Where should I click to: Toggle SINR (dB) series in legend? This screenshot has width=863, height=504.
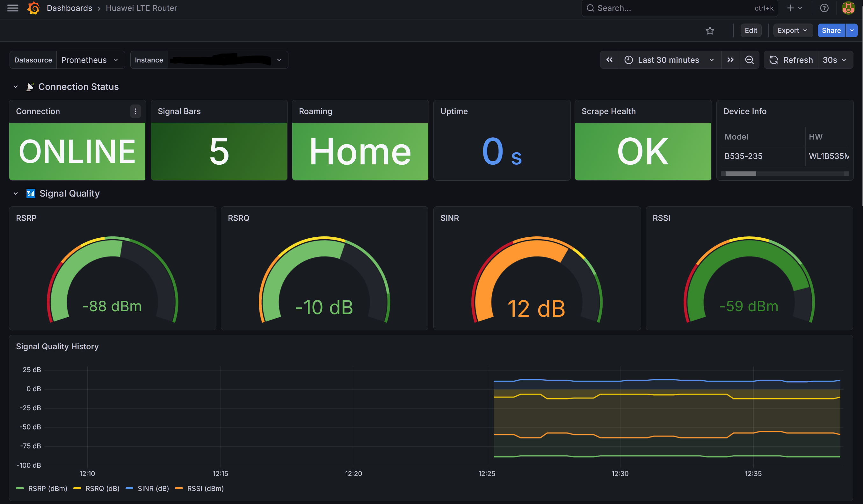[x=153, y=488]
